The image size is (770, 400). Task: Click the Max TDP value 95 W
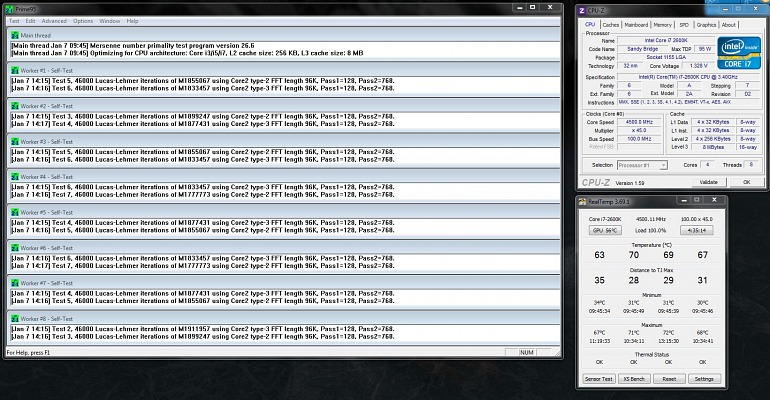[x=705, y=49]
